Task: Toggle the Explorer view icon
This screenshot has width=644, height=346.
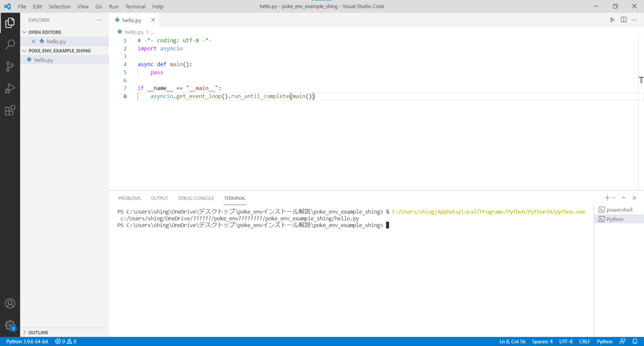Action: click(x=10, y=23)
